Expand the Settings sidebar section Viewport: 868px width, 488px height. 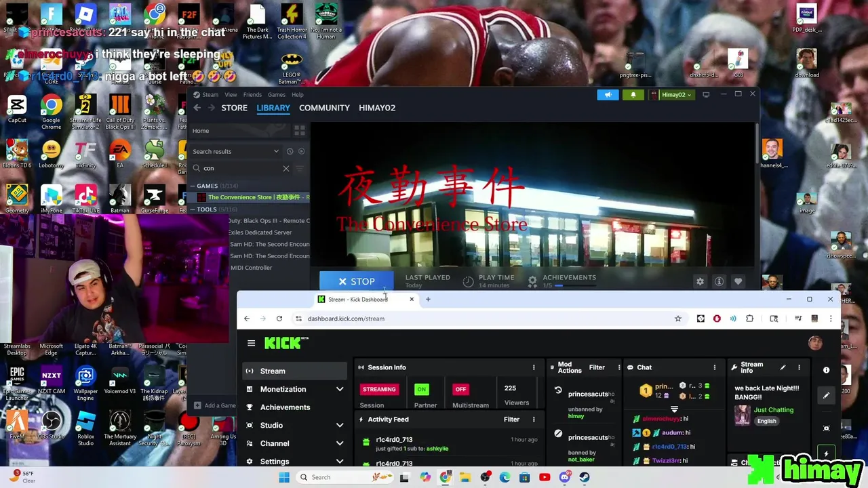[340, 462]
